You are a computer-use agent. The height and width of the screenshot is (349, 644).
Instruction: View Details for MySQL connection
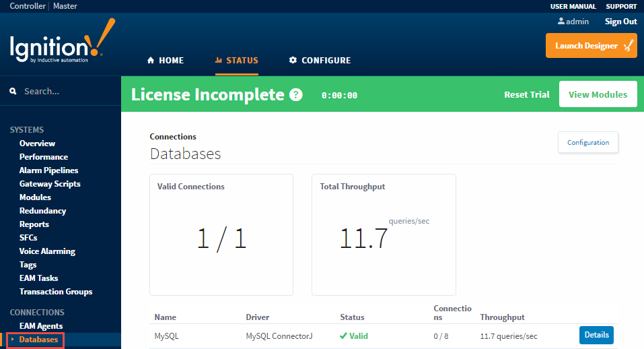tap(596, 335)
